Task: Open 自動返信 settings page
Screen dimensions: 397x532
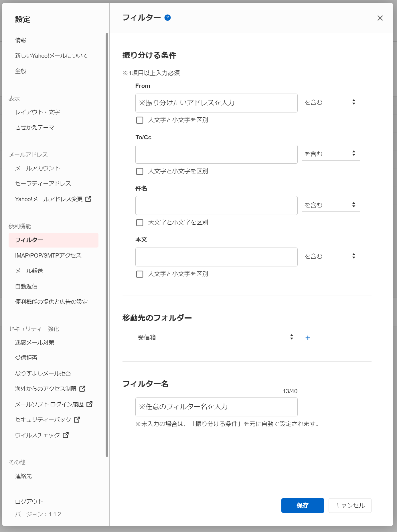Action: point(26,286)
